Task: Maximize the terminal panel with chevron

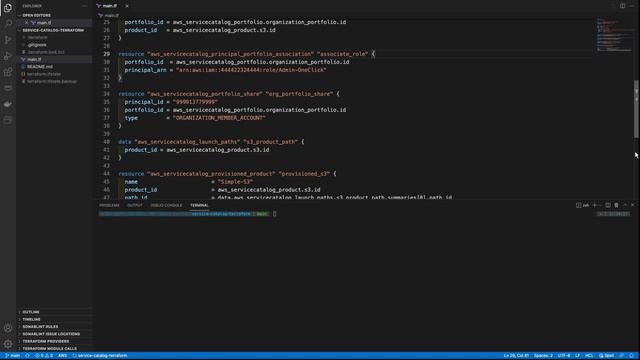Action: [x=625, y=205]
